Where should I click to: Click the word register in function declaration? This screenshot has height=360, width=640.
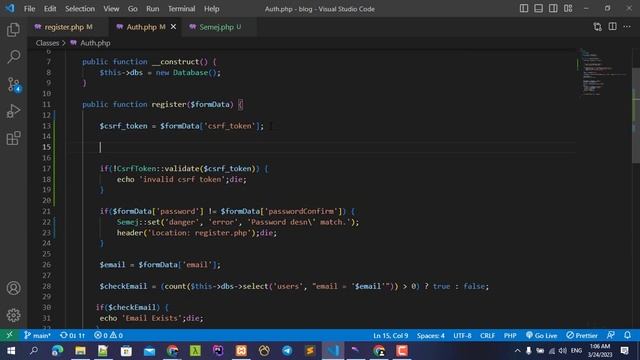(x=169, y=104)
